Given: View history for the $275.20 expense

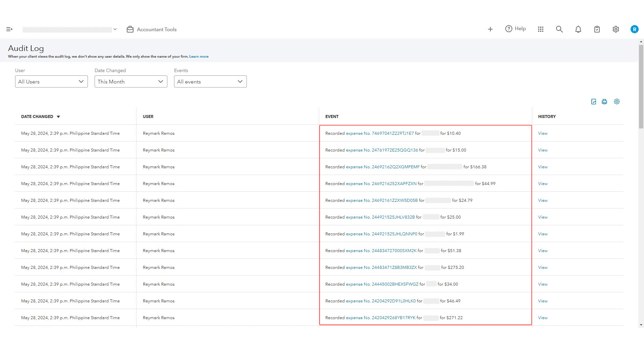Looking at the screenshot, I should click(543, 268).
